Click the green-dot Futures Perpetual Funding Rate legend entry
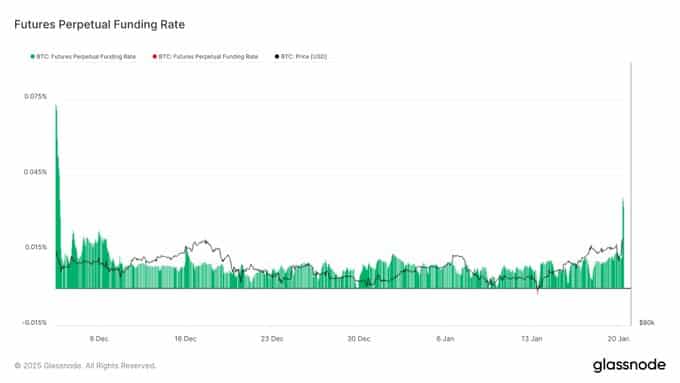Screen dimensions: 680x383 coord(83,56)
